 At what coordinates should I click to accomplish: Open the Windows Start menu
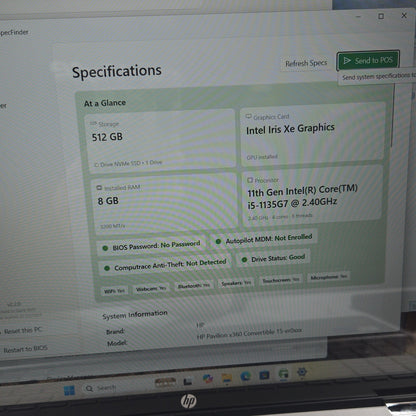pyautogui.click(x=69, y=390)
